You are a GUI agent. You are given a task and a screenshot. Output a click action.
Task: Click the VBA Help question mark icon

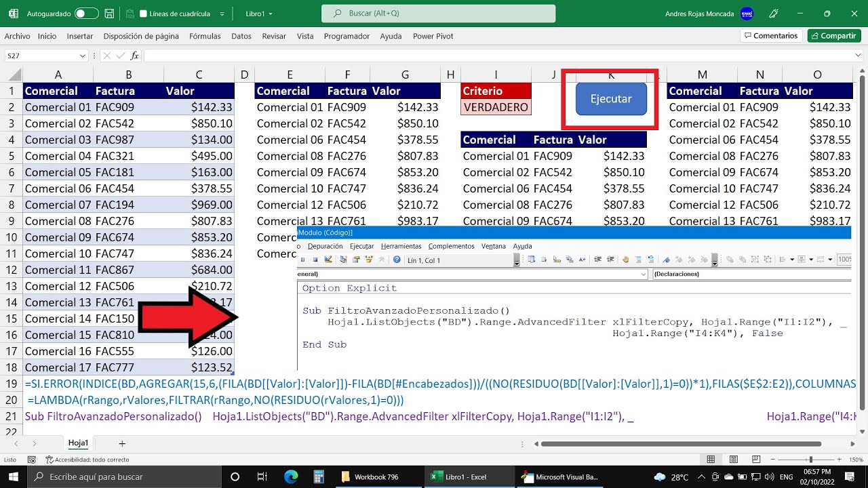point(397,260)
